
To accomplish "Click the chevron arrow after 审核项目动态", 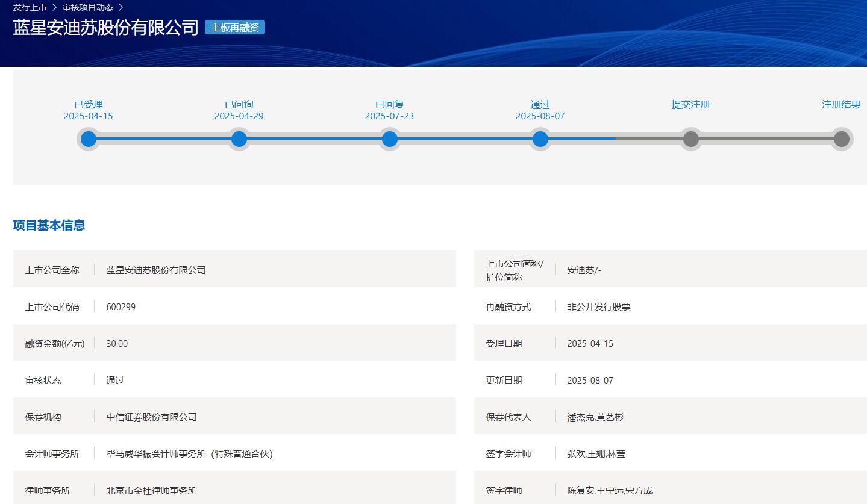I will click(x=121, y=7).
